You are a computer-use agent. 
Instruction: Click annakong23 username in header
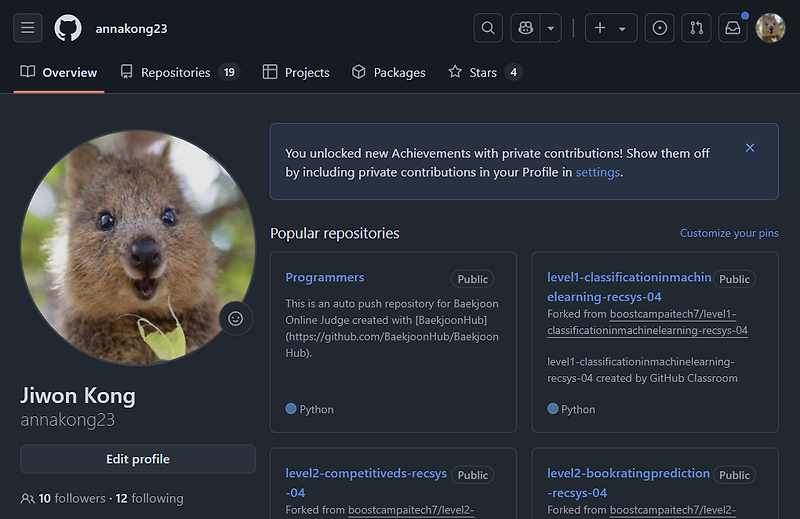click(x=131, y=29)
